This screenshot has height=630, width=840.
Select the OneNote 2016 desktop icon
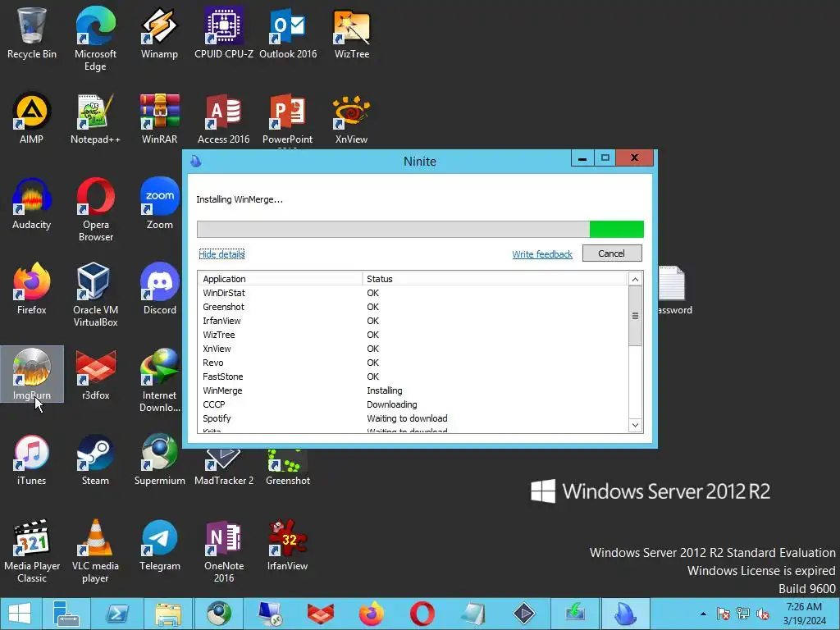coord(224,550)
